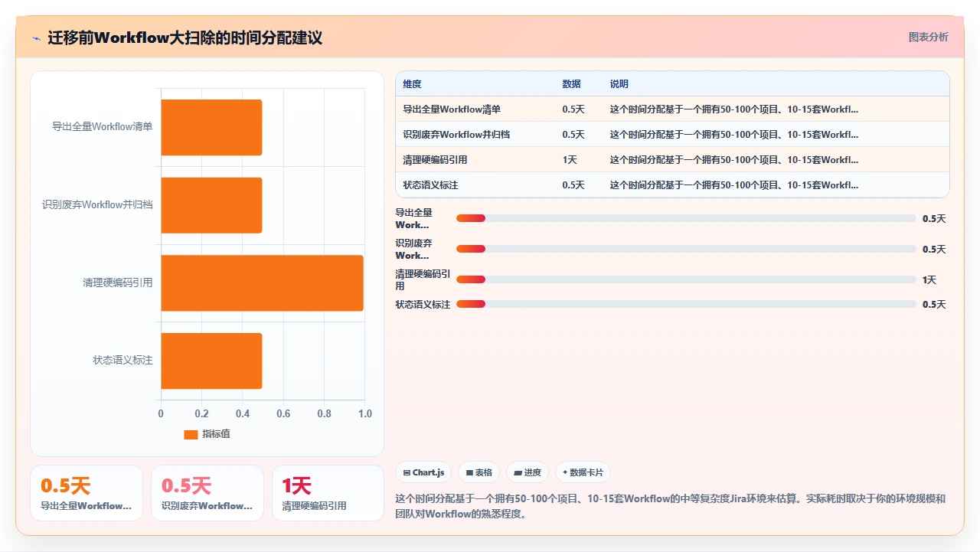980x552 pixels.
Task: Click the 识别废弃Workflow并归档 chart axis label
Action: coord(97,205)
